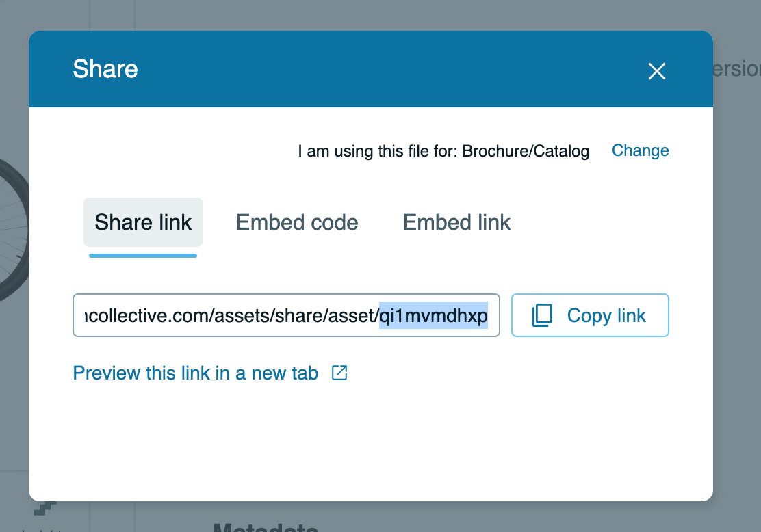Open the Embed link tab
The image size is (761, 532).
pyautogui.click(x=456, y=222)
